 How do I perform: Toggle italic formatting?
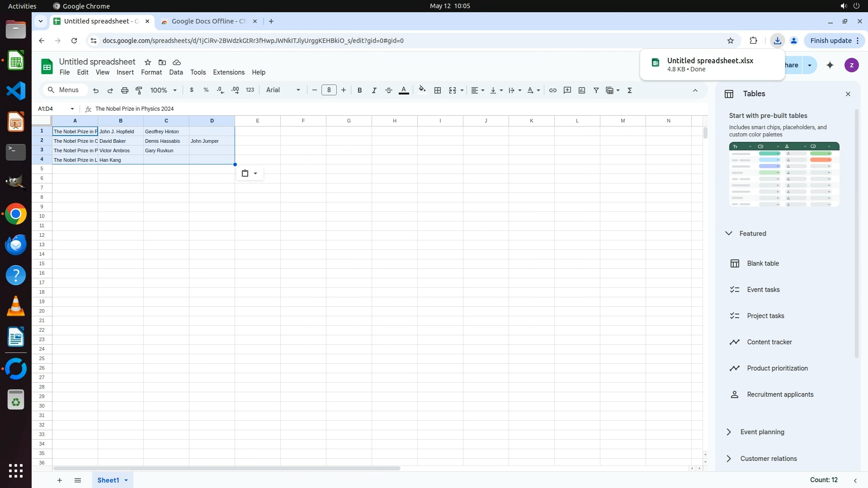point(374,90)
